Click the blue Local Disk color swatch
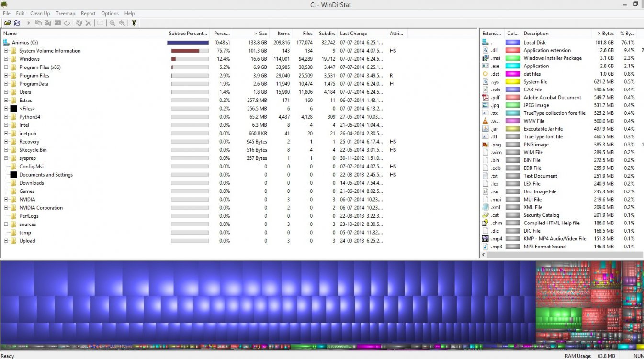This screenshot has width=644, height=359. 513,43
